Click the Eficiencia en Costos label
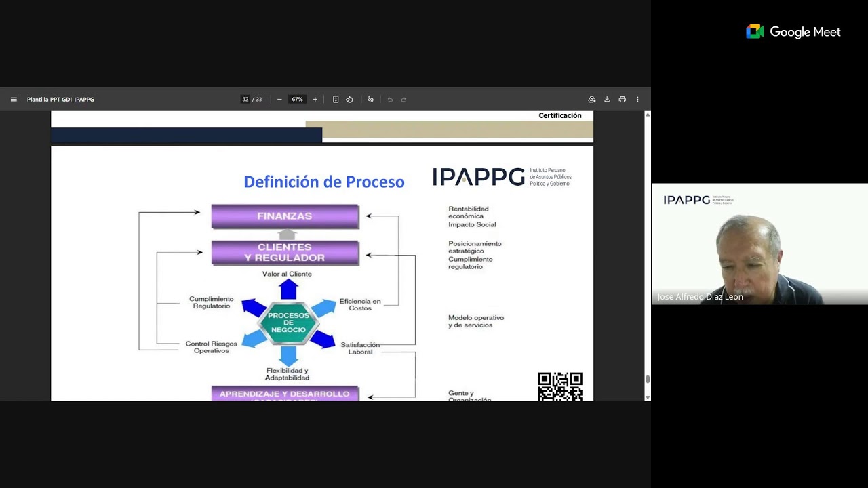The width and height of the screenshot is (868, 488). pos(360,304)
